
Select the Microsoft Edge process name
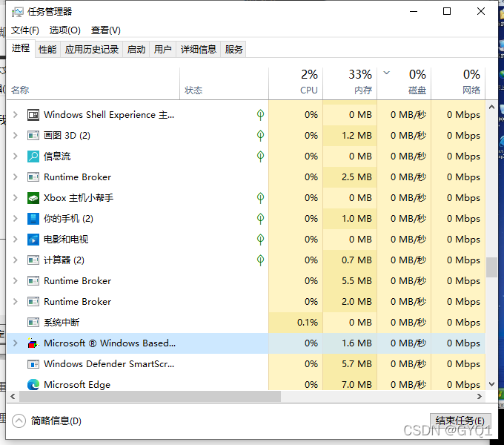tap(77, 384)
